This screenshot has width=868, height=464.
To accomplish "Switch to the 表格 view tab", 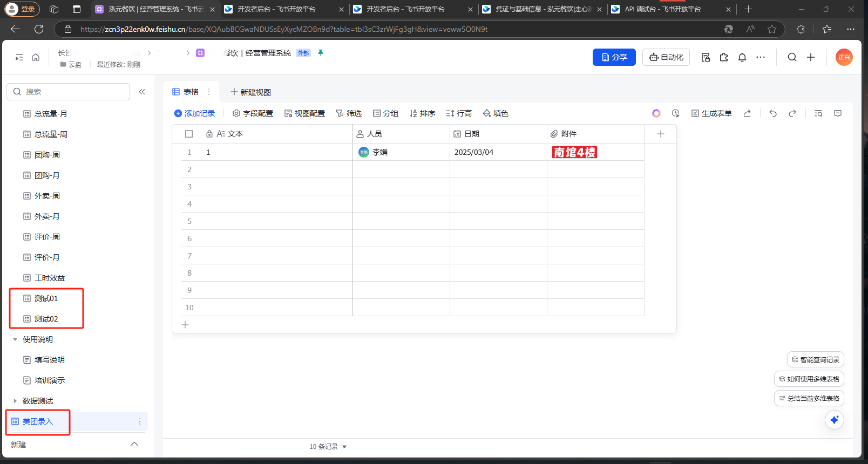I will click(x=186, y=92).
